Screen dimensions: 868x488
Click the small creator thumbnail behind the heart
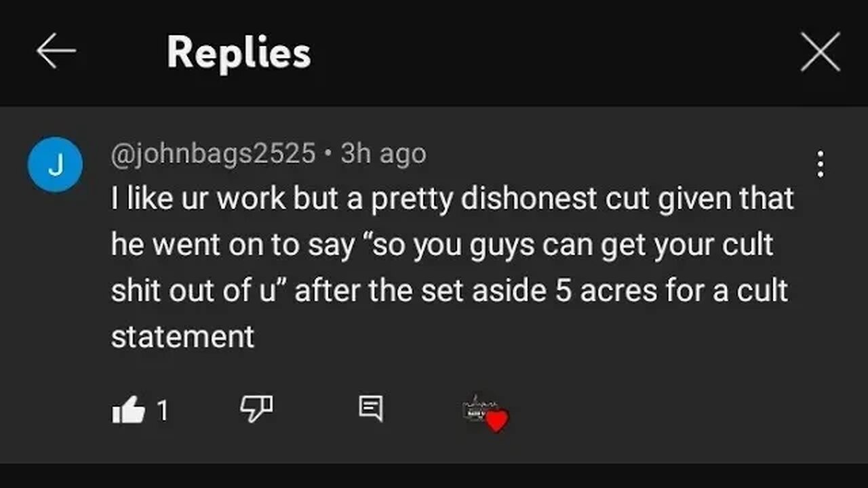(475, 409)
